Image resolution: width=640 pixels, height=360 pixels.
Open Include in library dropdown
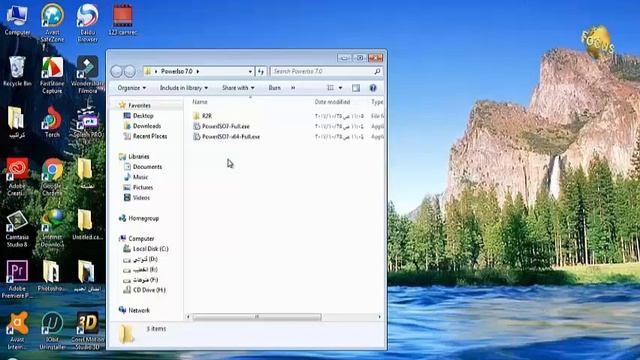[x=184, y=88]
